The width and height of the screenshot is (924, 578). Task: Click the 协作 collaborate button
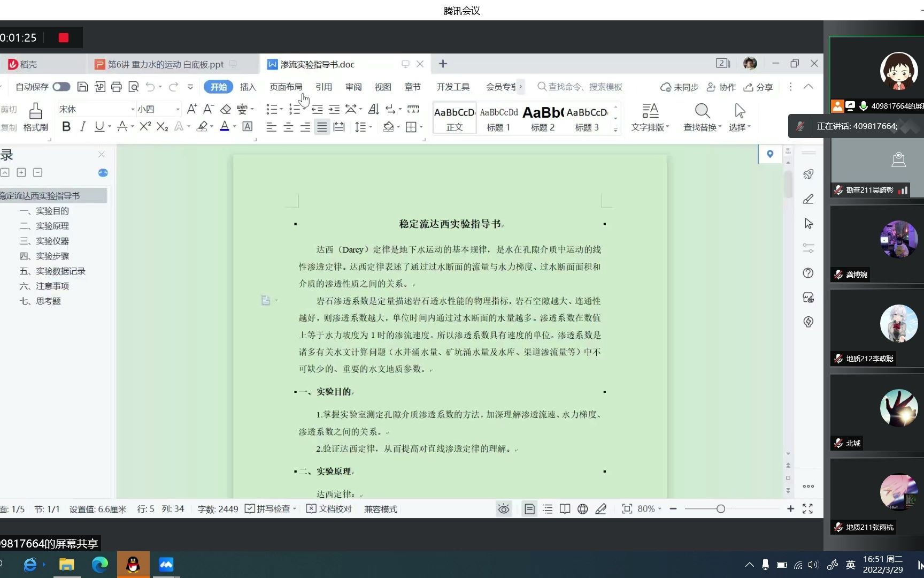click(721, 87)
